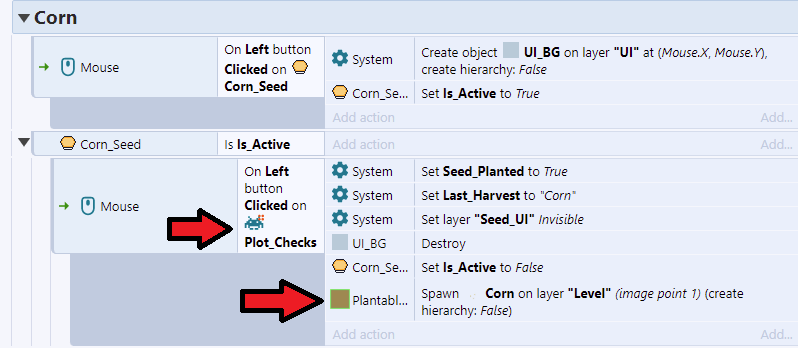Image resolution: width=798 pixels, height=361 pixels.
Task: Click Add action beside Is_Active condition
Action: (x=363, y=144)
